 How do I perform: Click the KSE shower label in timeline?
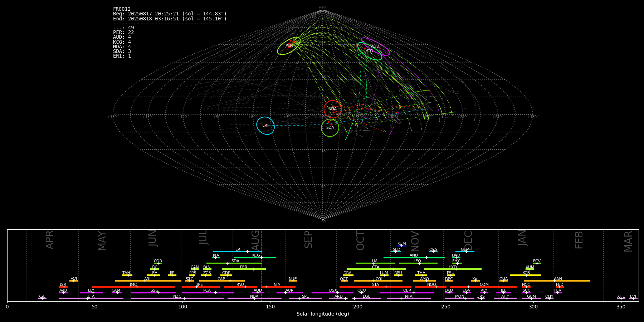[x=42, y=297]
